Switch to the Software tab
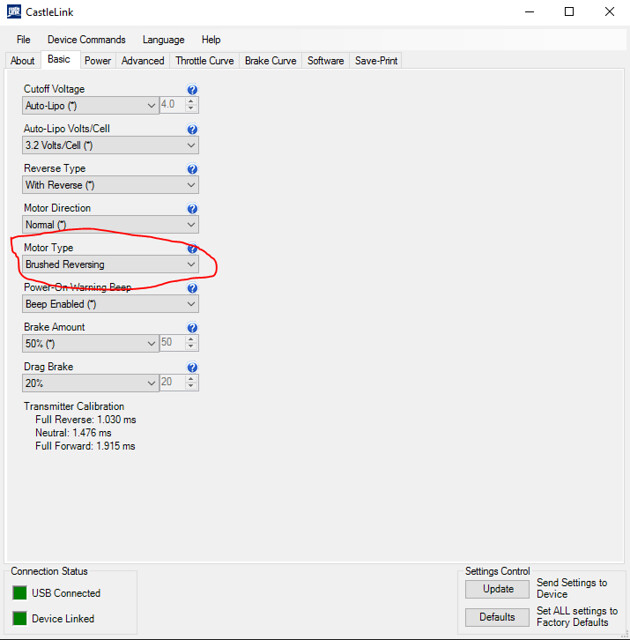The height and width of the screenshot is (640, 630). coord(326,60)
